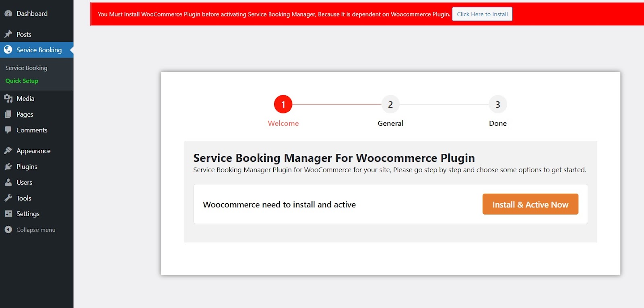Image resolution: width=644 pixels, height=308 pixels.
Task: Click the Welcome step label
Action: pyautogui.click(x=283, y=123)
